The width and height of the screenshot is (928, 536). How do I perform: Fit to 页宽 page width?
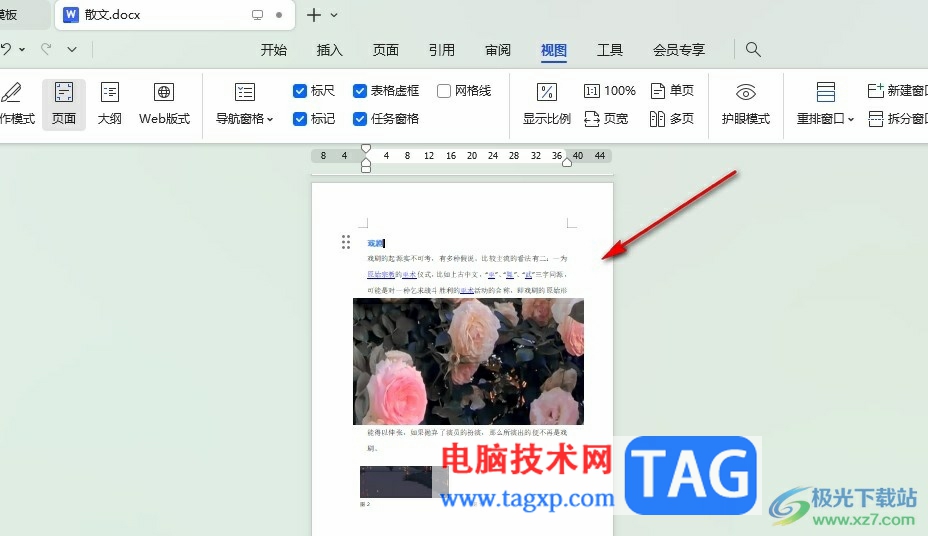click(606, 119)
